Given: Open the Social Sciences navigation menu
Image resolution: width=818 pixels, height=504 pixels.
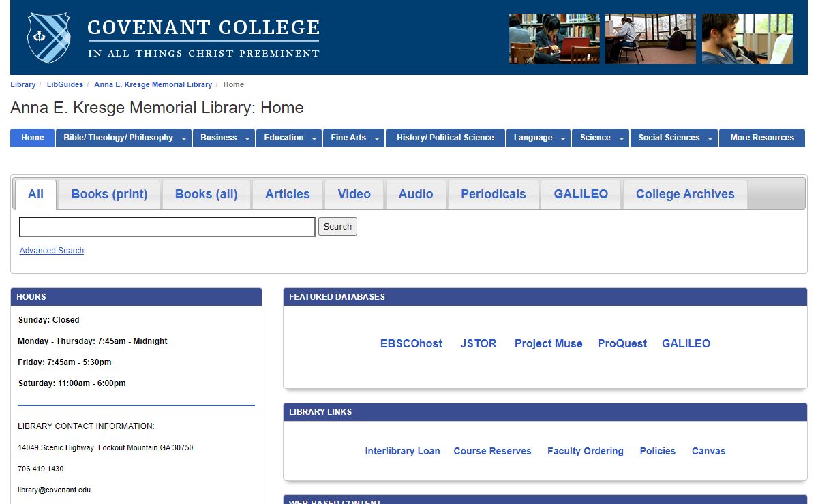Looking at the screenshot, I should pos(669,138).
